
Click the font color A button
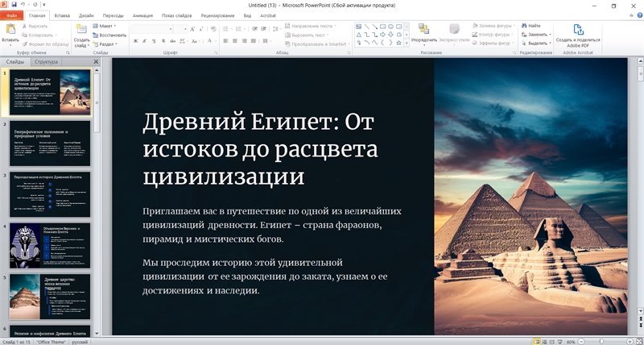point(210,41)
